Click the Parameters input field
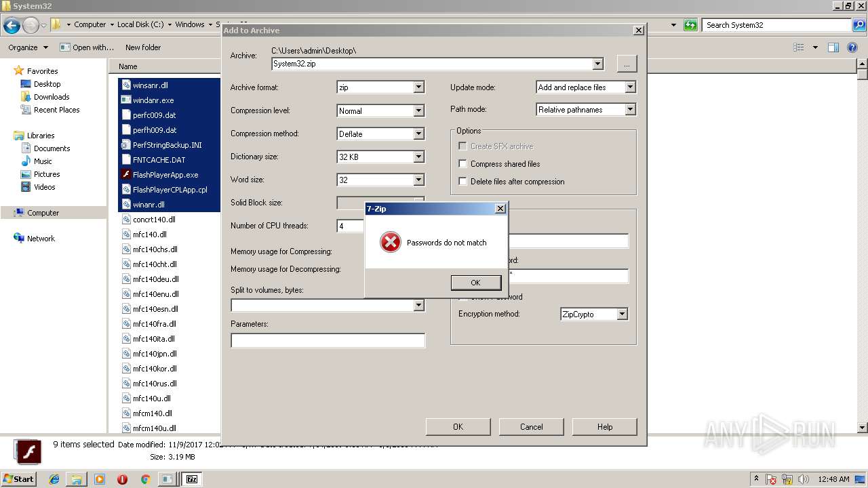The height and width of the screenshot is (488, 868). pos(328,340)
